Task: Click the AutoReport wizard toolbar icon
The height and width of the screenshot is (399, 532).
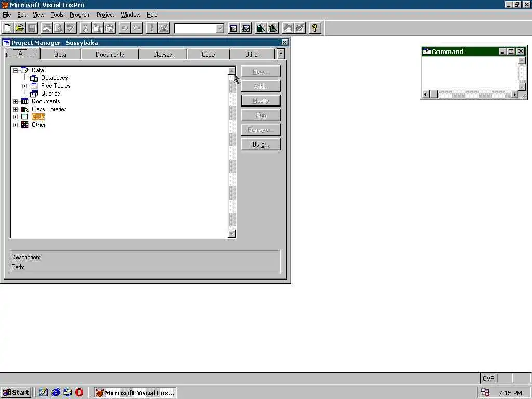Action: click(300, 28)
